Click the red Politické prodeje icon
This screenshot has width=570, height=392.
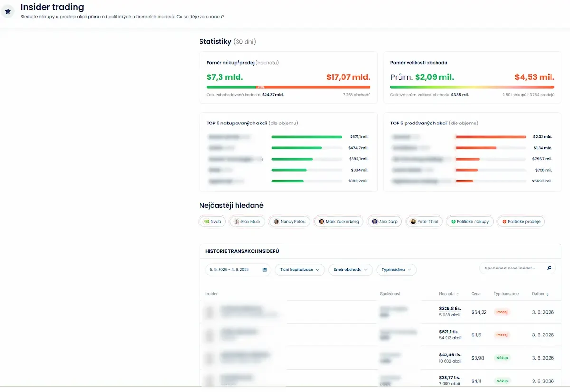[504, 221]
